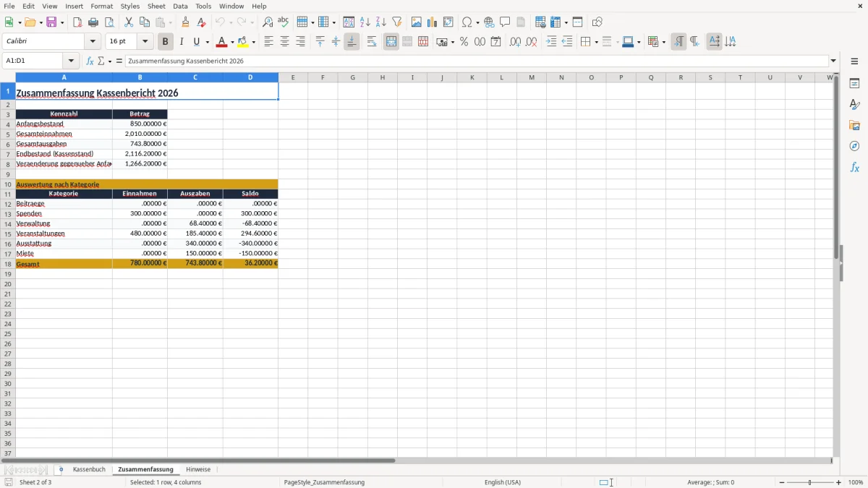The height and width of the screenshot is (488, 868).
Task: Open the Sheet menu
Action: (x=156, y=6)
